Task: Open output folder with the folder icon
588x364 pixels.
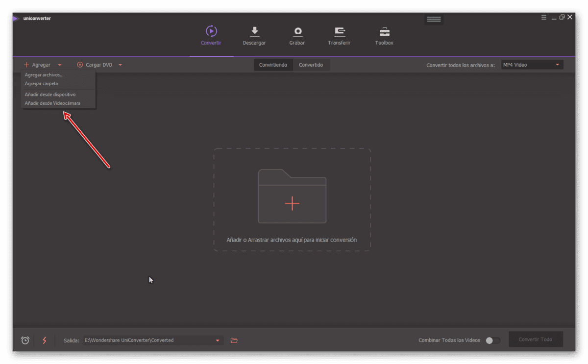Action: [x=234, y=340]
